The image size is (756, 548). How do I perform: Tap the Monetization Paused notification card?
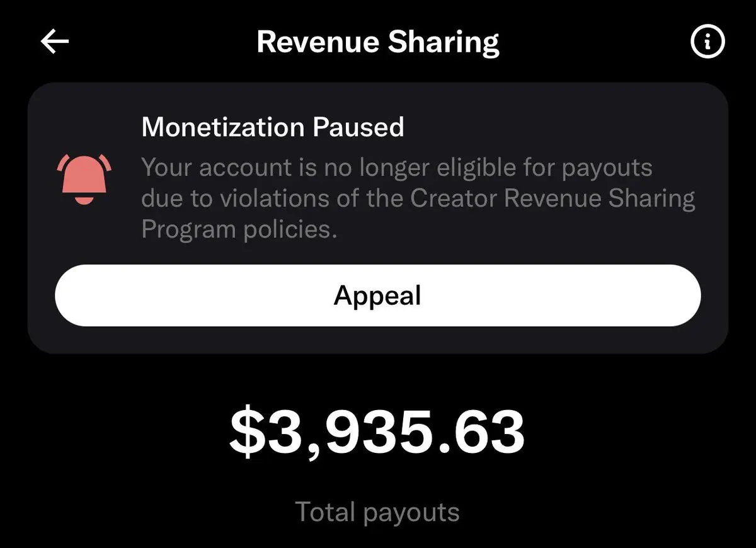pyautogui.click(x=377, y=217)
